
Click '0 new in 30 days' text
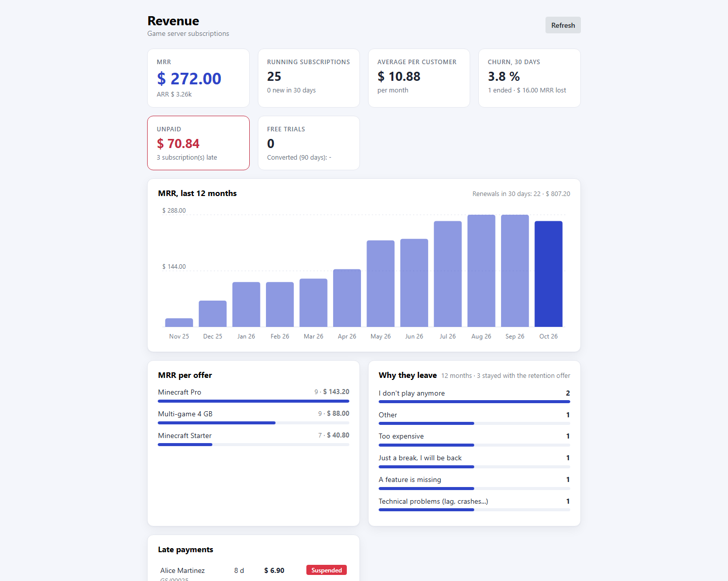(291, 90)
